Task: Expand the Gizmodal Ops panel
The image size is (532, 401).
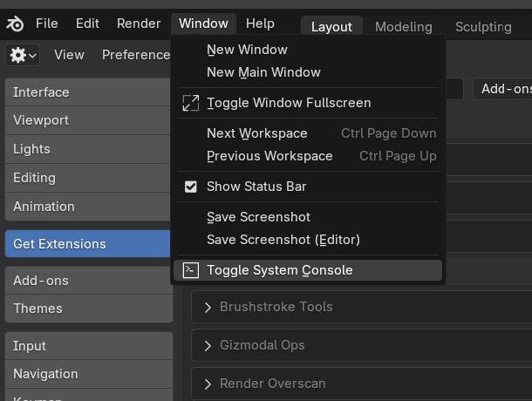Action: click(208, 346)
